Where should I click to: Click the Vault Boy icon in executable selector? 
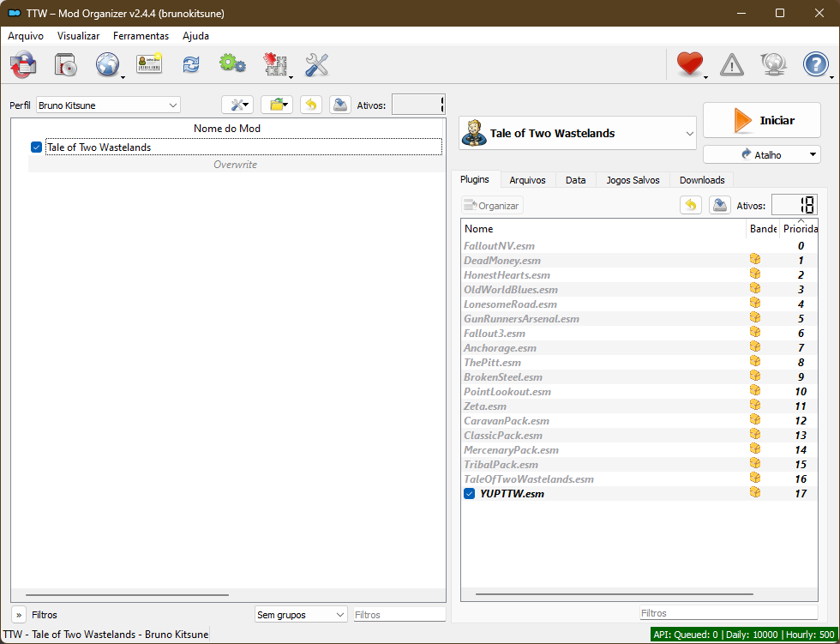[474, 133]
